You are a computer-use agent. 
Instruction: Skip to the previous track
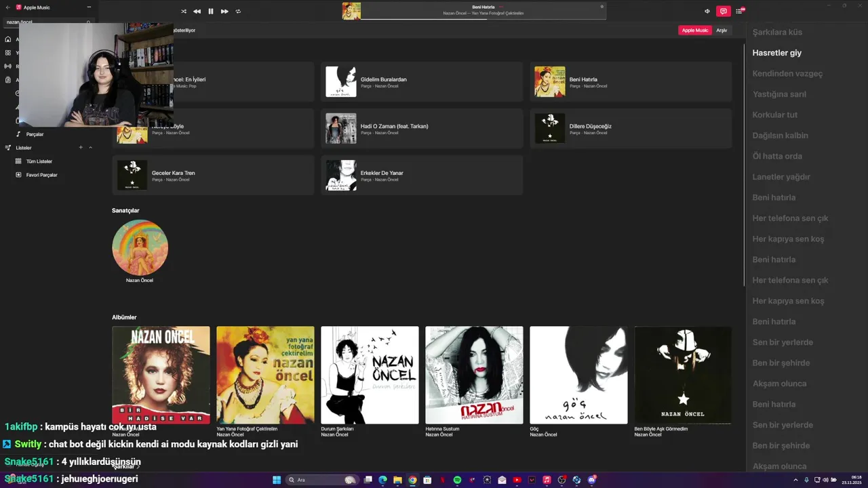coord(197,12)
